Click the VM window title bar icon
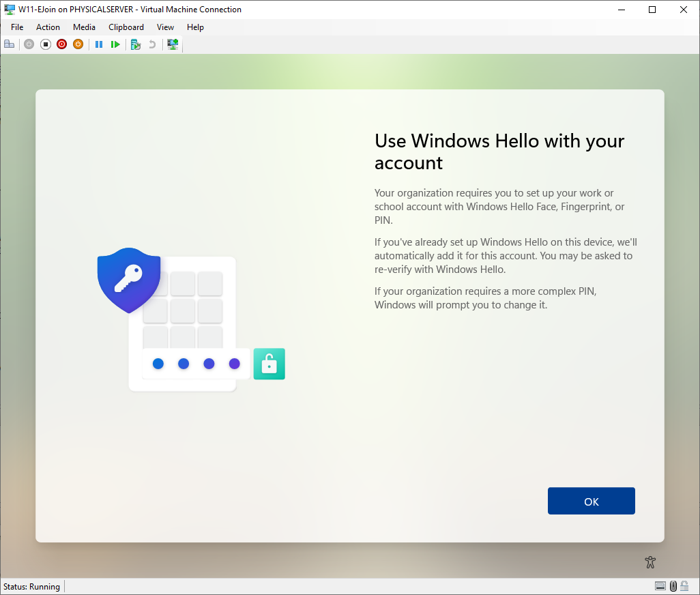 click(10, 10)
